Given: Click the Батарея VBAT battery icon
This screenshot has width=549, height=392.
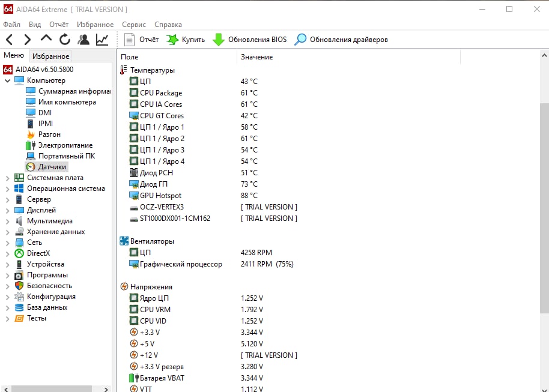Looking at the screenshot, I should (x=134, y=378).
